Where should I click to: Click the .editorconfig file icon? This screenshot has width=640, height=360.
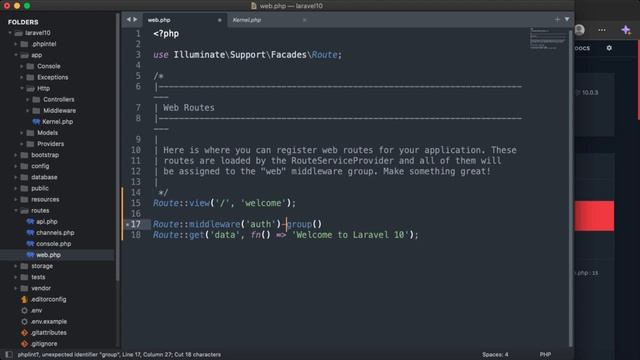click(x=24, y=299)
